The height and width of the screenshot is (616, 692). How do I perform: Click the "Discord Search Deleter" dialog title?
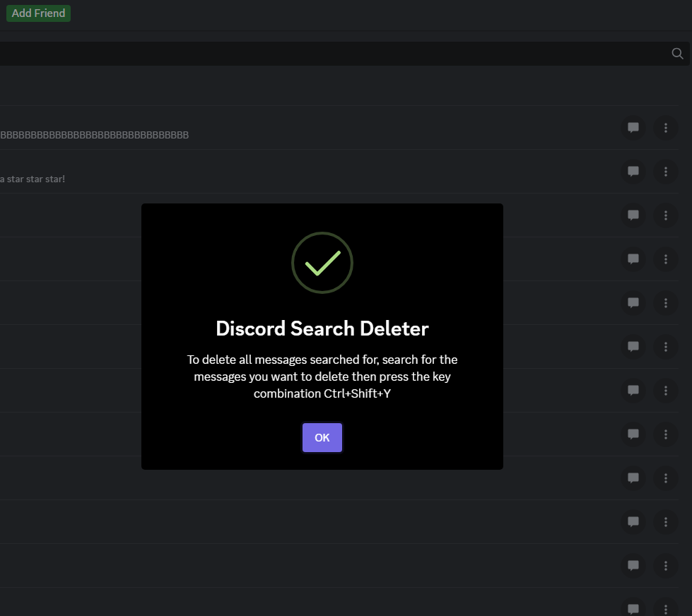click(x=322, y=328)
